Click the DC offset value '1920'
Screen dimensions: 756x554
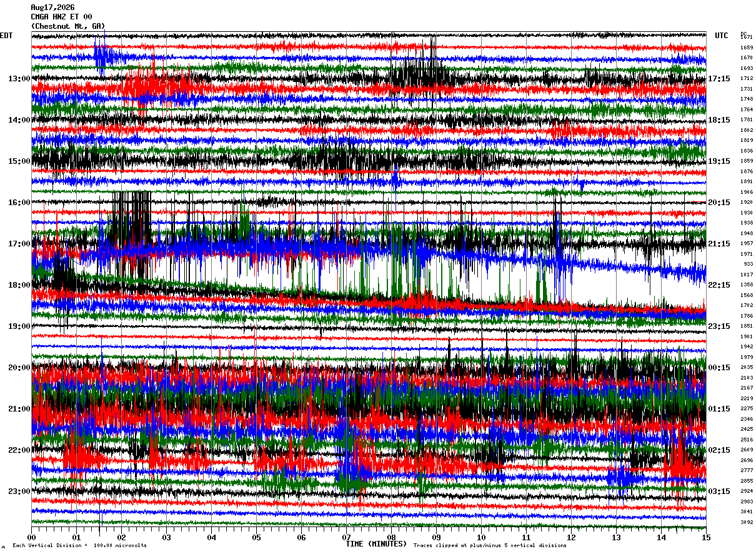point(747,202)
